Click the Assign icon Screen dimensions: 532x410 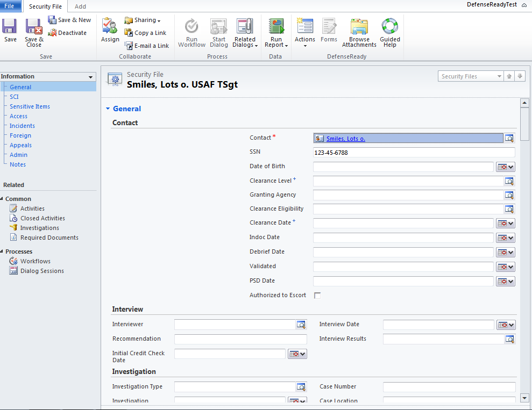coord(110,30)
